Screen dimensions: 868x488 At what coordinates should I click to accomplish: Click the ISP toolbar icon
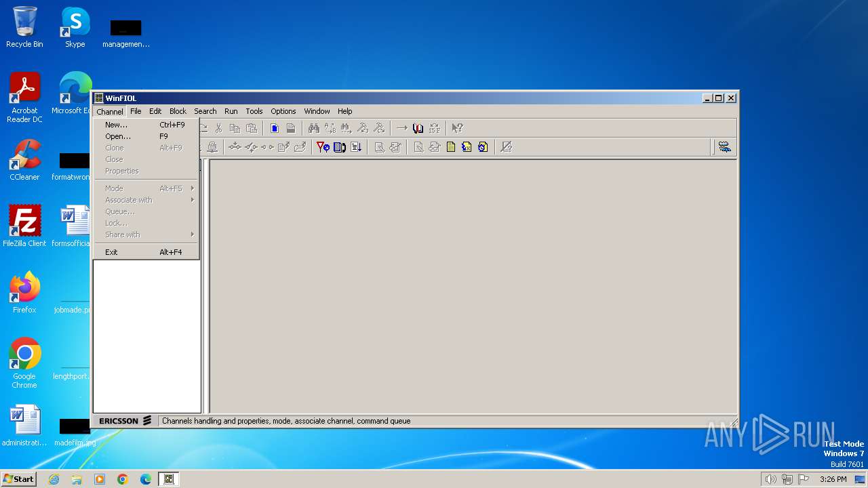pyautogui.click(x=435, y=128)
